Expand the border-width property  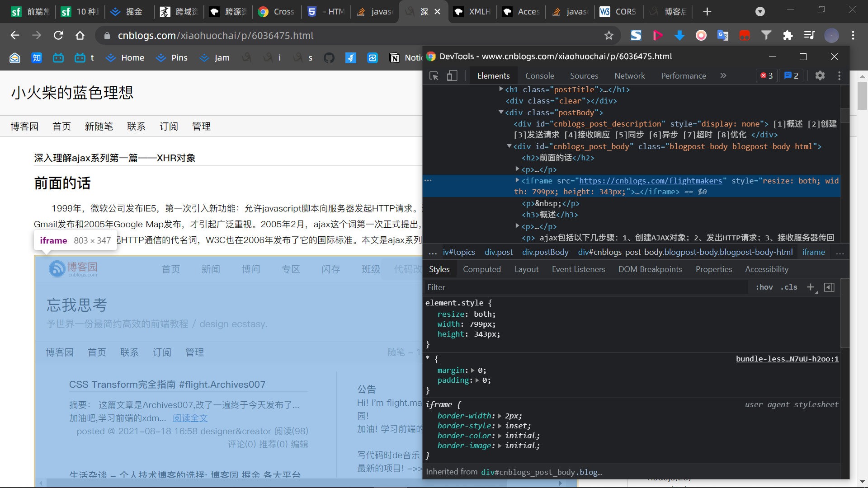[x=500, y=416]
